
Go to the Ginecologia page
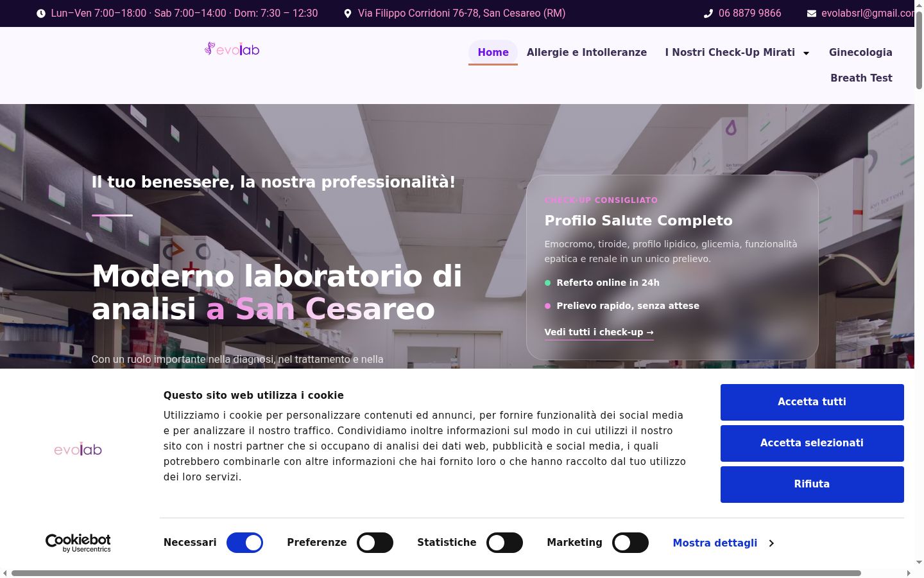pyautogui.click(x=860, y=53)
